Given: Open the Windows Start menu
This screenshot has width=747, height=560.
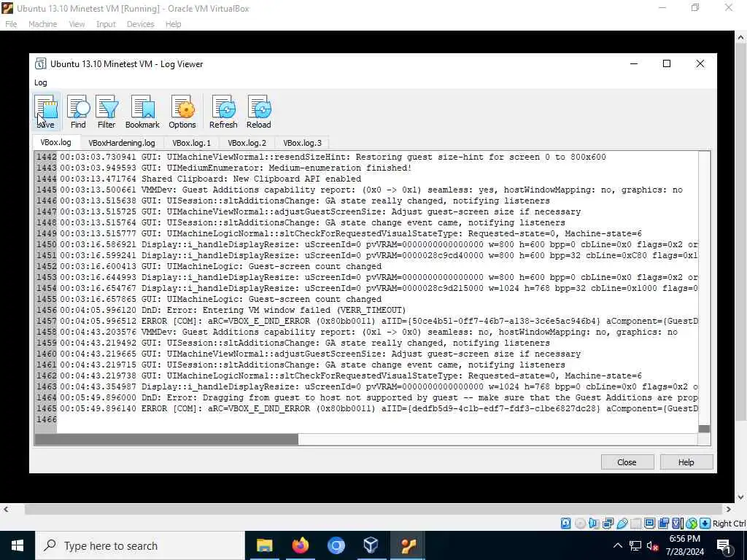Looking at the screenshot, I should tap(18, 545).
